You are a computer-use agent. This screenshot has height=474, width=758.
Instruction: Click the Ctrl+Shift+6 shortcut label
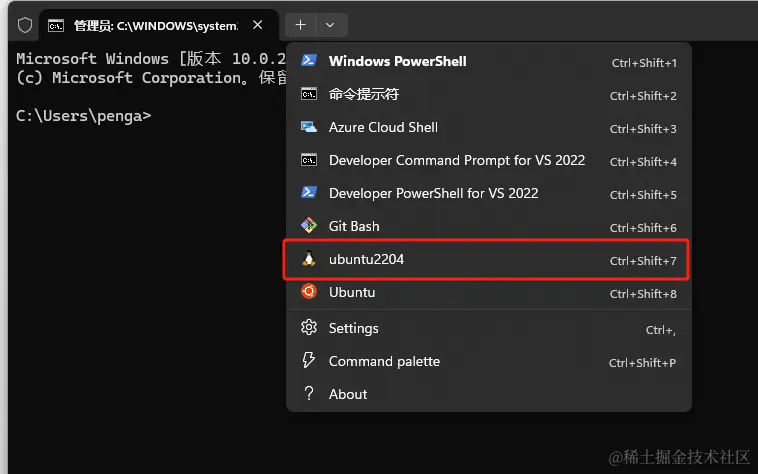643,228
